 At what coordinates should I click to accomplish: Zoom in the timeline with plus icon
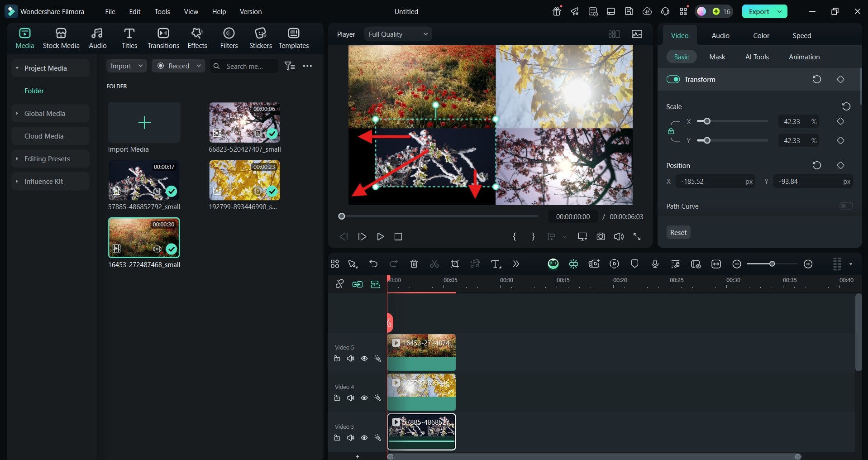tap(808, 264)
